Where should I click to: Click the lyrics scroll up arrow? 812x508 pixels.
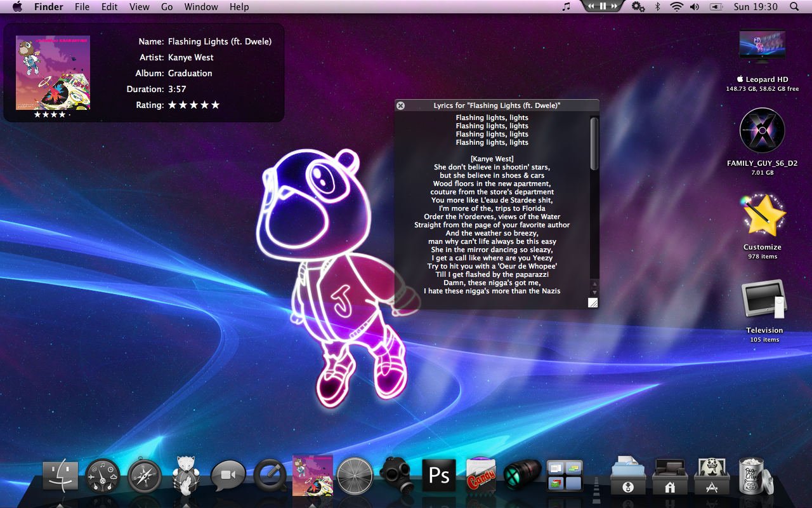[x=594, y=284]
